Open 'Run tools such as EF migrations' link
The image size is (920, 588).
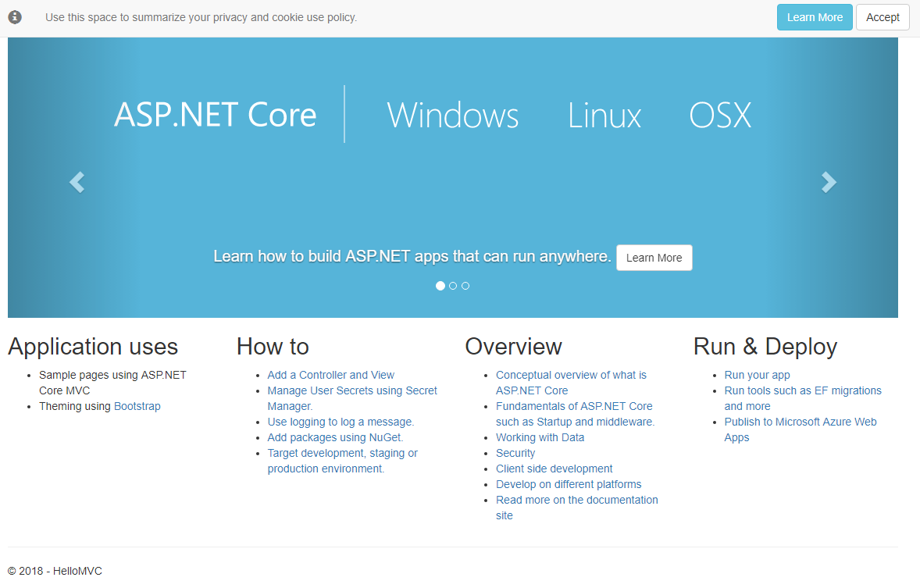click(x=803, y=398)
